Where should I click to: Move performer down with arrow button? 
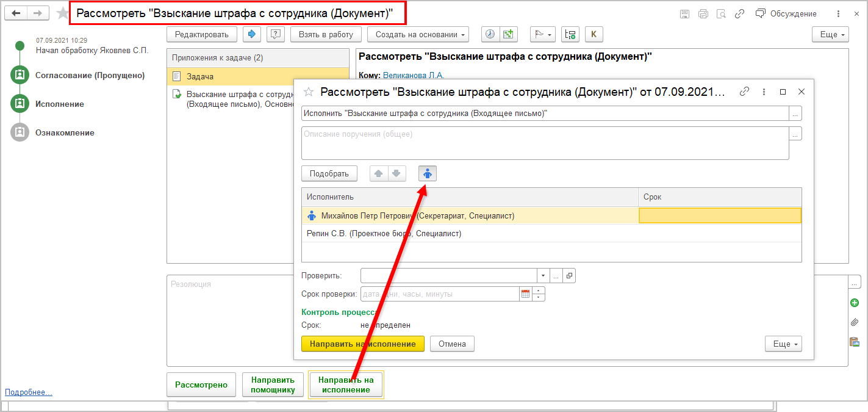click(x=396, y=173)
